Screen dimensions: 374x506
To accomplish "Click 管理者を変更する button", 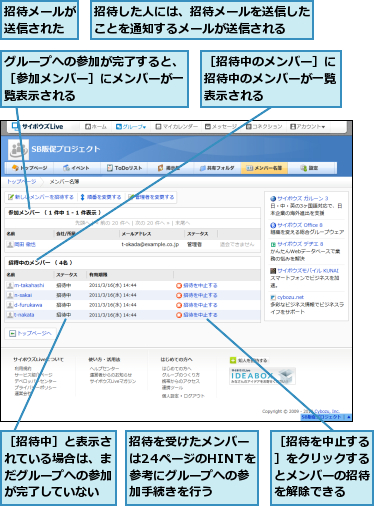I will (x=151, y=197).
